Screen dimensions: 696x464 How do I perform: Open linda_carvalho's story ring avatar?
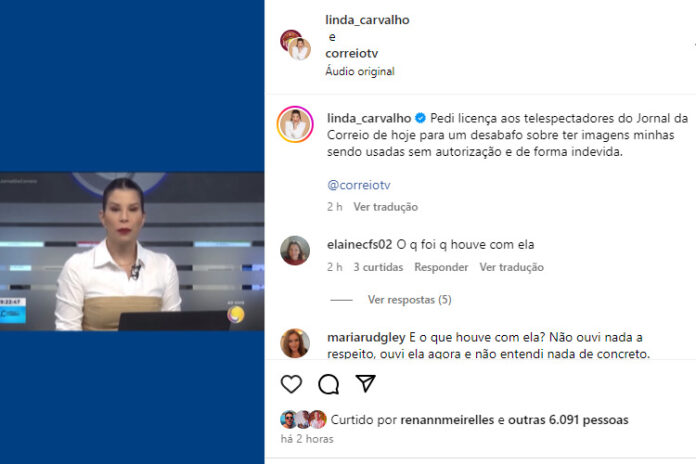click(295, 125)
